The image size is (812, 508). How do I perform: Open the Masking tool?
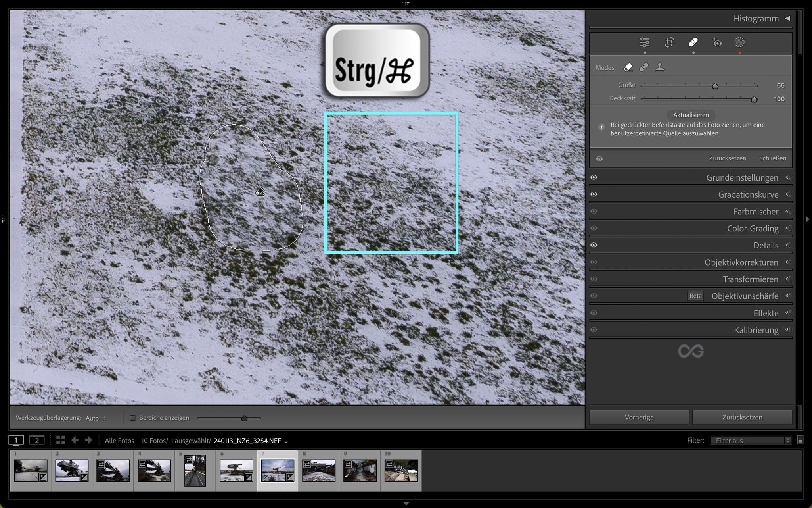pyautogui.click(x=739, y=42)
